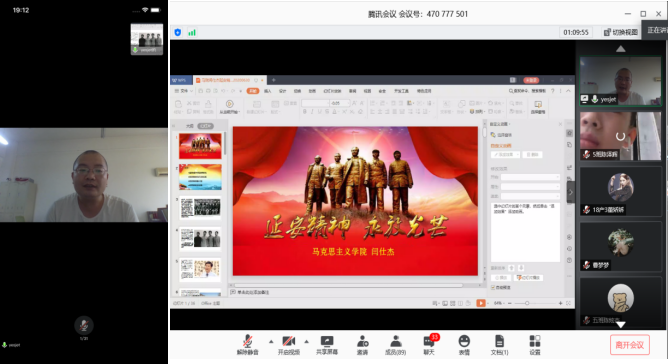Open the 表情 emoji reactions
The width and height of the screenshot is (668, 364).
click(464, 345)
